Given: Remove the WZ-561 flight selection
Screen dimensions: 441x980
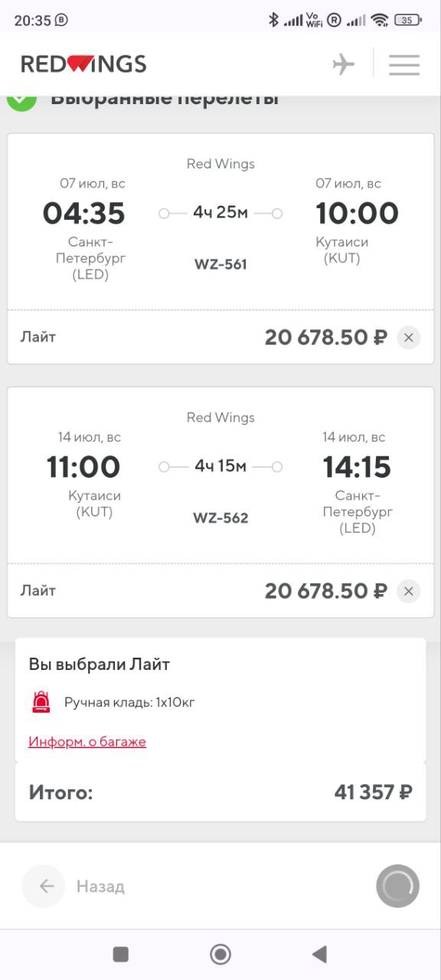Looking at the screenshot, I should 409,337.
